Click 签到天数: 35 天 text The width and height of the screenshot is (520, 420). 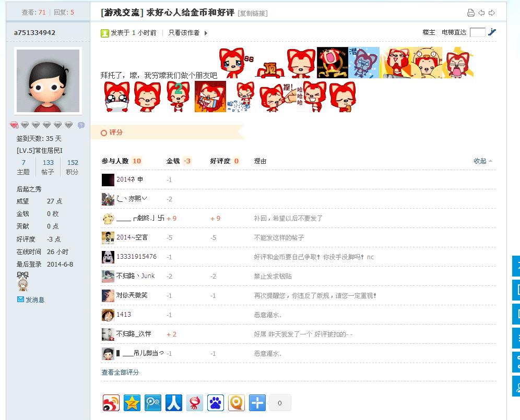[39, 139]
